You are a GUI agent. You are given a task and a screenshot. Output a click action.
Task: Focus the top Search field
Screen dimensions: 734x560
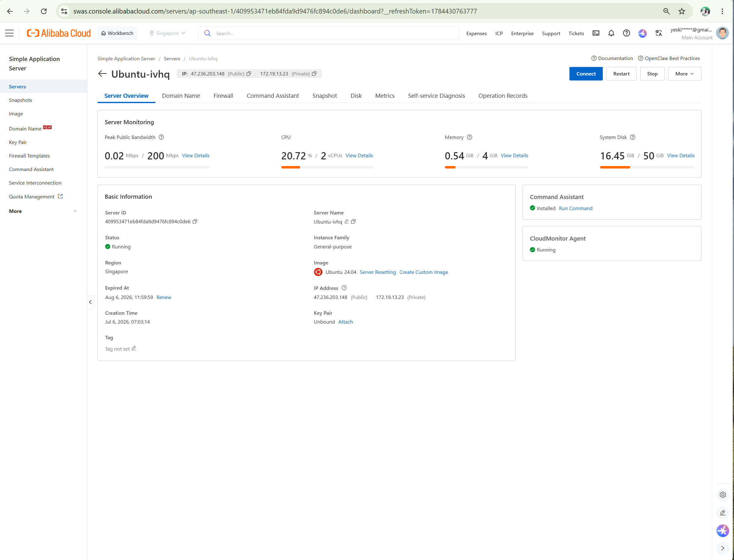328,33
